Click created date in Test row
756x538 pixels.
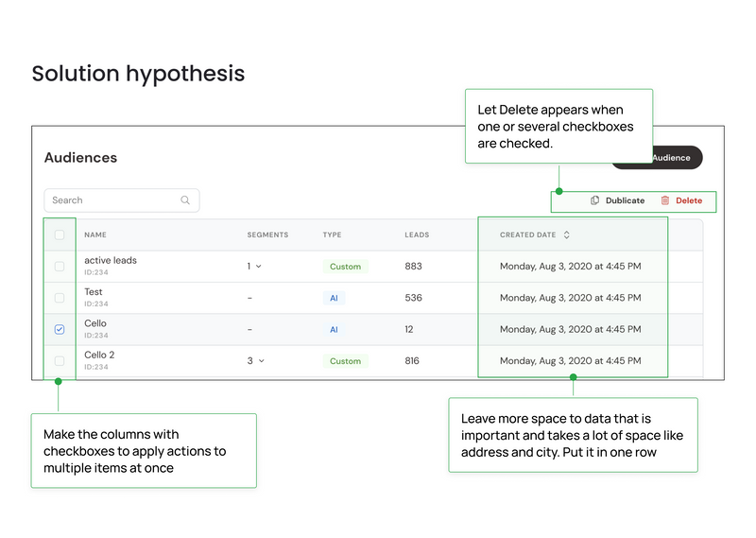click(571, 298)
